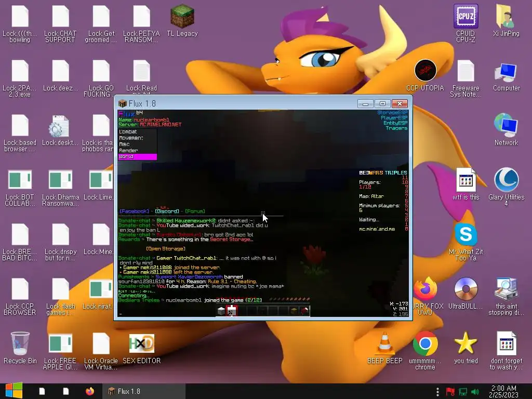Image resolution: width=532 pixels, height=399 pixels.
Task: Open the volume speaker tray icon
Action: [x=475, y=392]
